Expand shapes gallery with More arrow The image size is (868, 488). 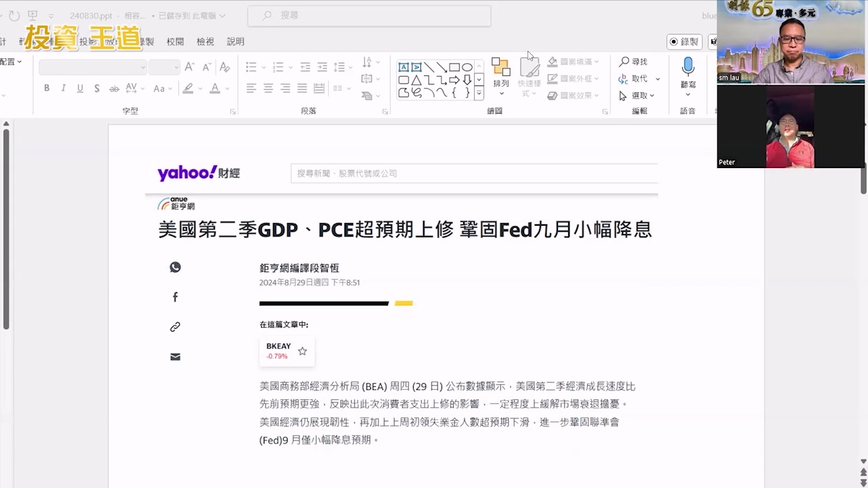[479, 93]
